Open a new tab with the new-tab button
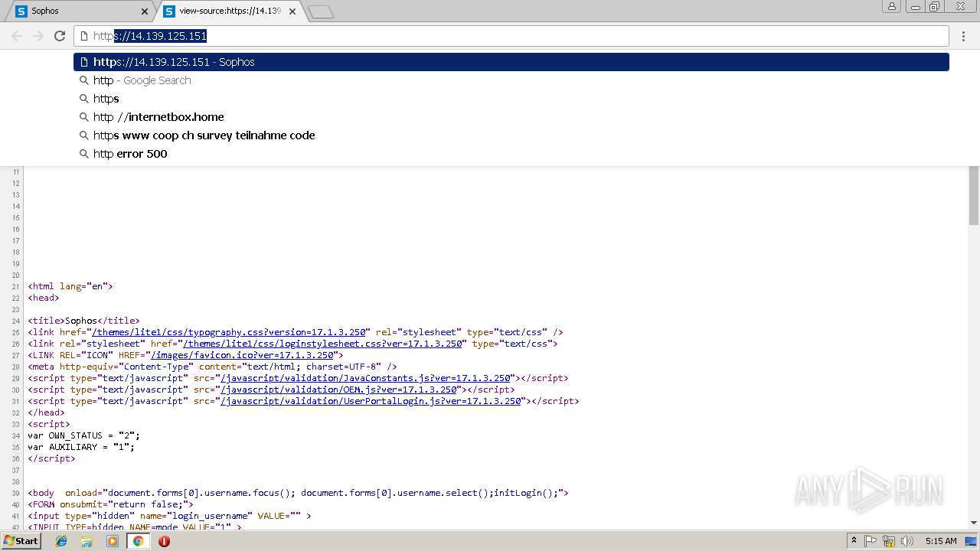980x551 pixels. pos(321,11)
